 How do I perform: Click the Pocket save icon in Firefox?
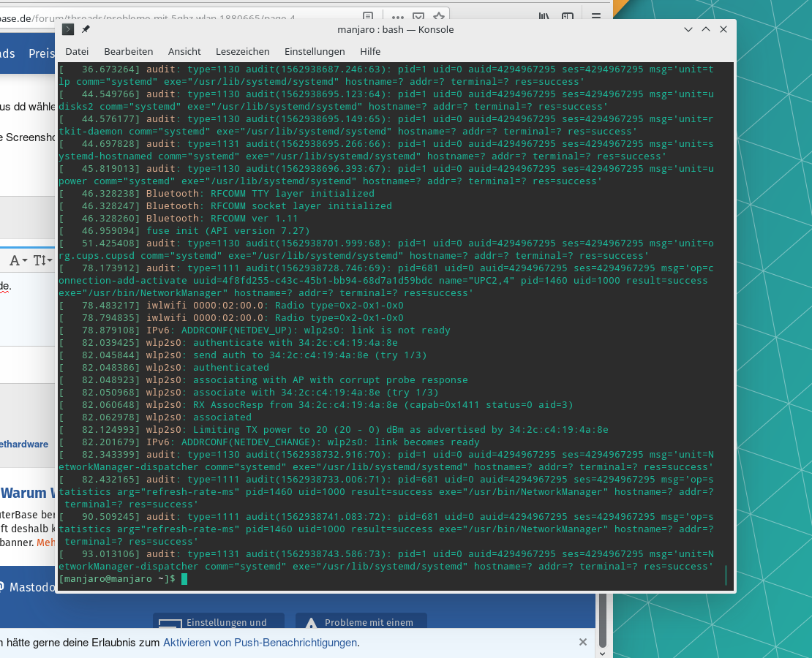[418, 16]
